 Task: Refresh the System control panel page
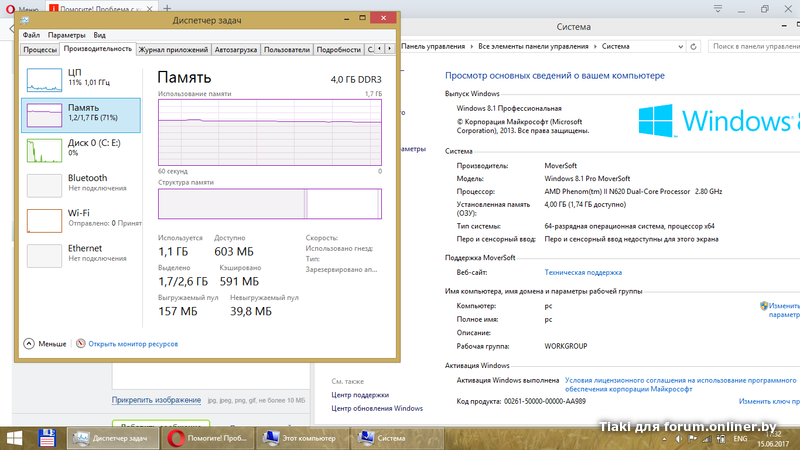(693, 46)
